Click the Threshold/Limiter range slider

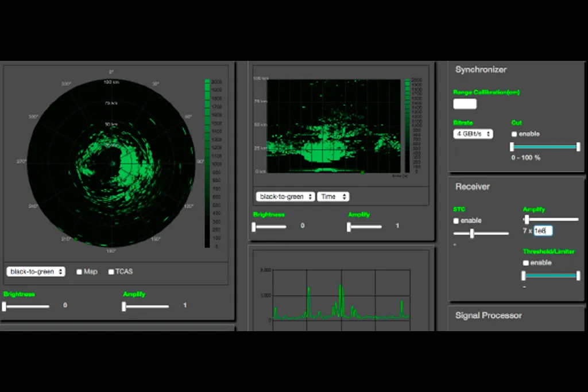point(551,275)
